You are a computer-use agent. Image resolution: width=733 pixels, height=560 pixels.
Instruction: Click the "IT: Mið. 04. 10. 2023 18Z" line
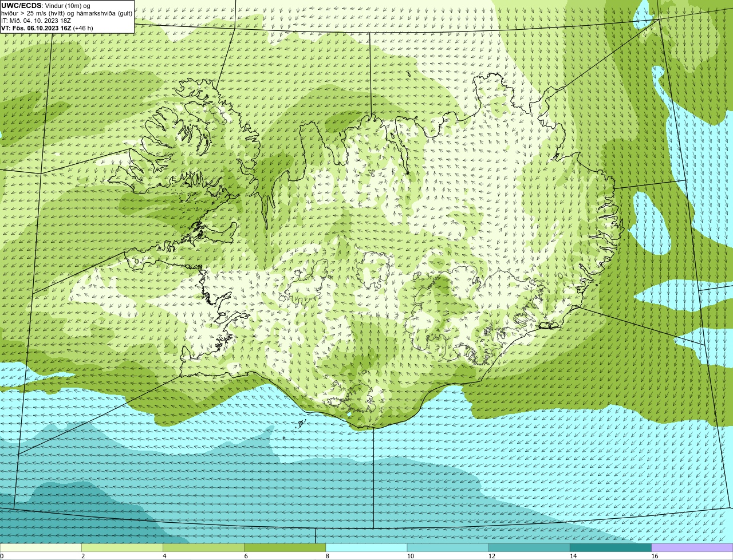(x=36, y=21)
